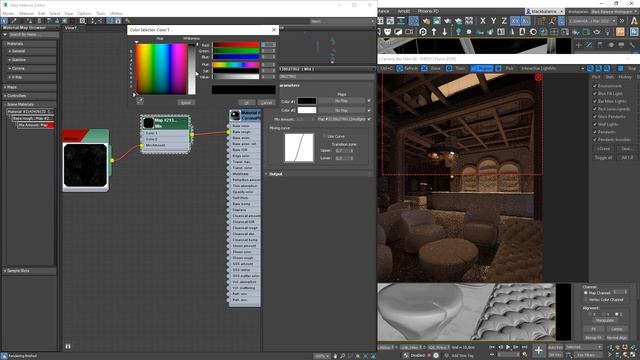
Task: Go to start frame playback button
Action: [492, 347]
